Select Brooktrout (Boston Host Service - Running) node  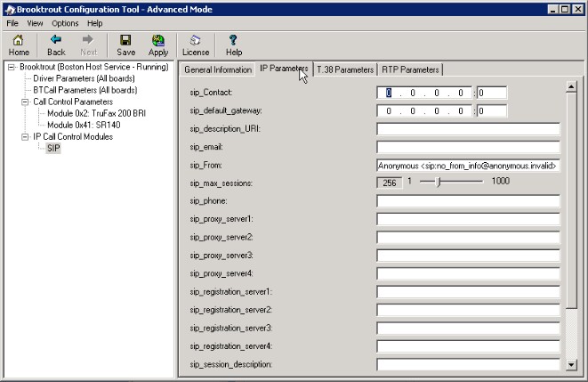point(94,67)
